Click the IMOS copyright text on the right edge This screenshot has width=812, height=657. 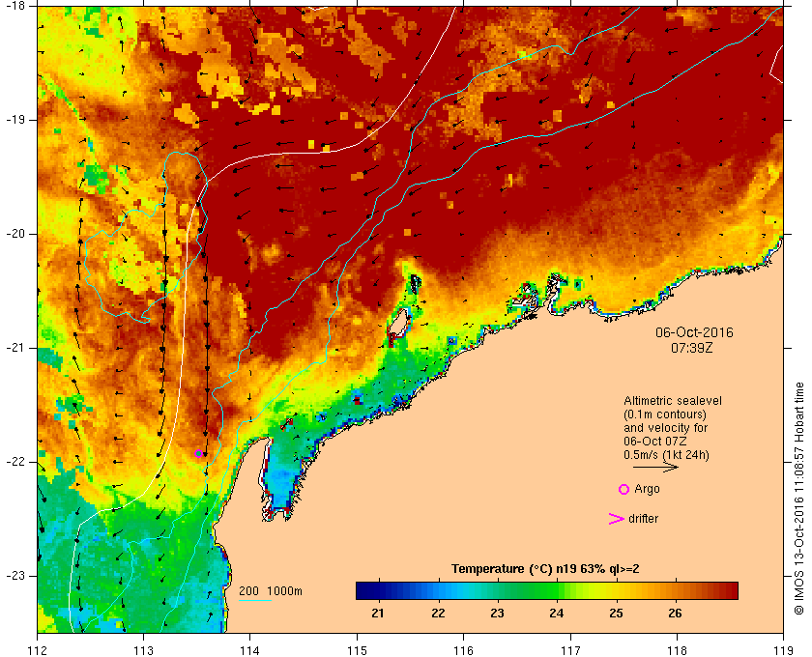point(798,499)
